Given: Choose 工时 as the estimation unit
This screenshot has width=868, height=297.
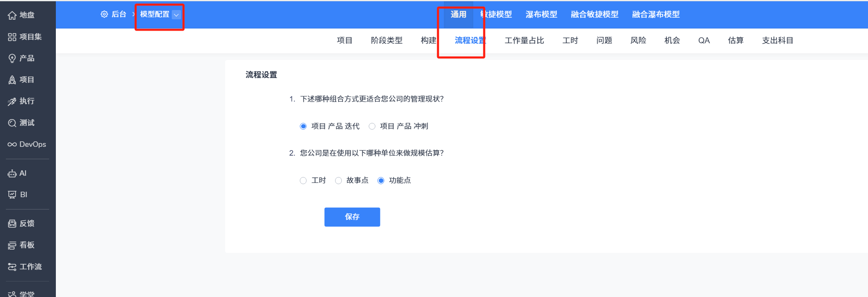Looking at the screenshot, I should 303,180.
